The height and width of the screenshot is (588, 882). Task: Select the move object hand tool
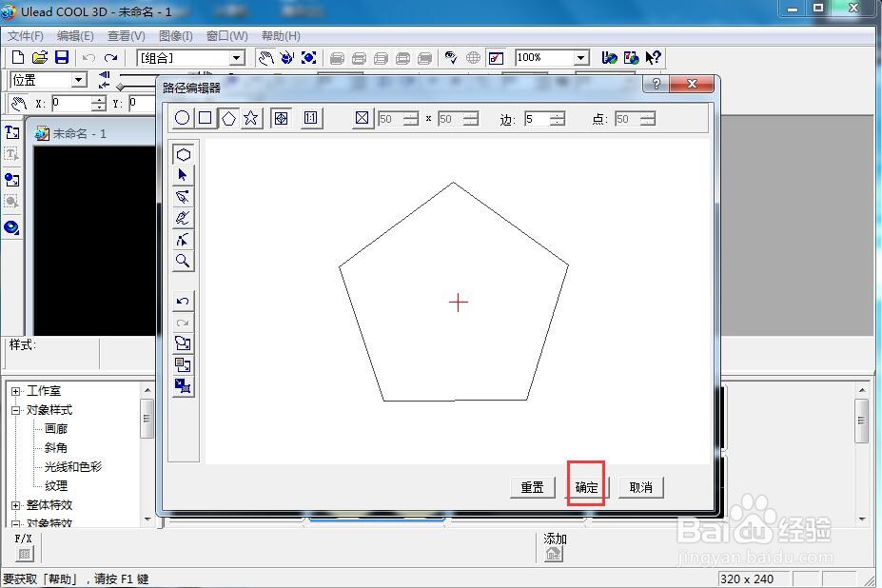click(265, 57)
